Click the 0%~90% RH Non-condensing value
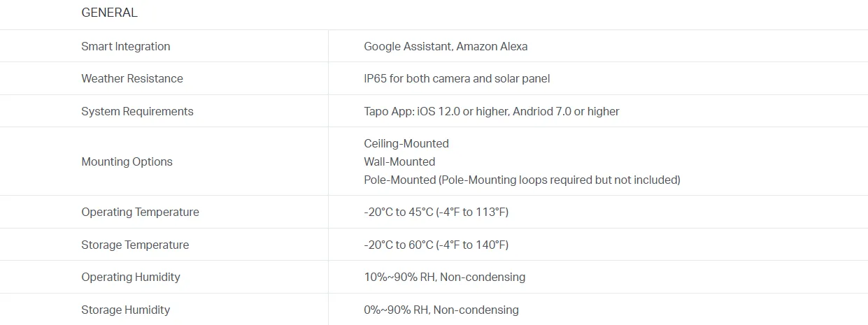The width and height of the screenshot is (868, 325). tap(441, 310)
